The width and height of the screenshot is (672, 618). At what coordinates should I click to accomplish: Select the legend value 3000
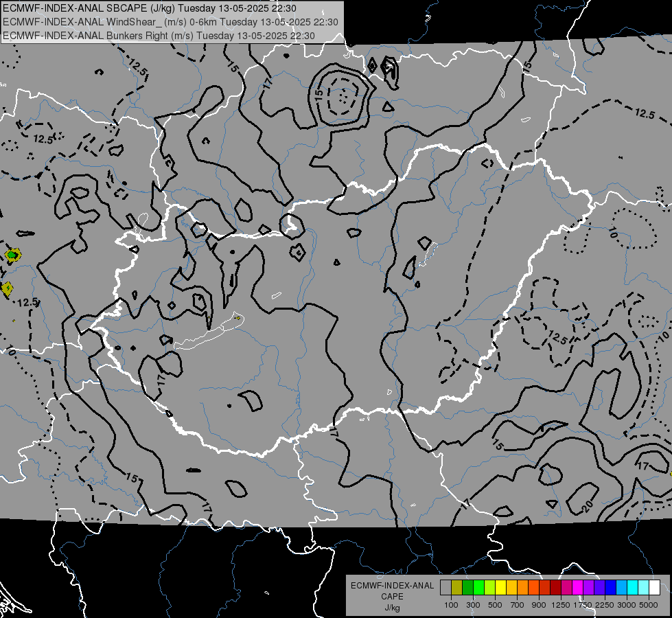pos(627,605)
